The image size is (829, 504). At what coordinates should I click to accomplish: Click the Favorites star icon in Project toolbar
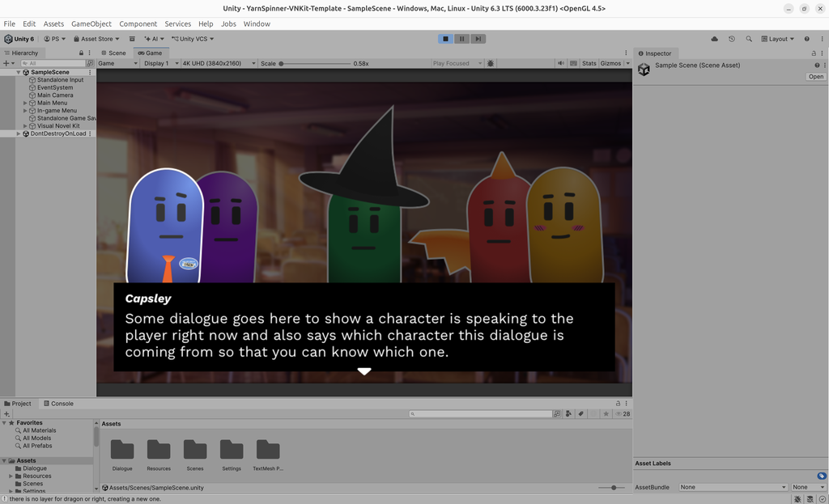(x=606, y=414)
